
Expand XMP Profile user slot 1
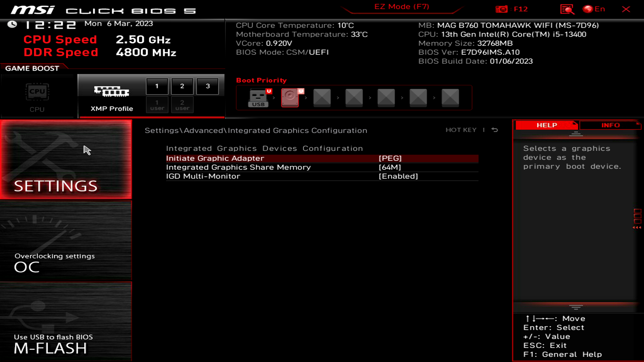coord(157,105)
